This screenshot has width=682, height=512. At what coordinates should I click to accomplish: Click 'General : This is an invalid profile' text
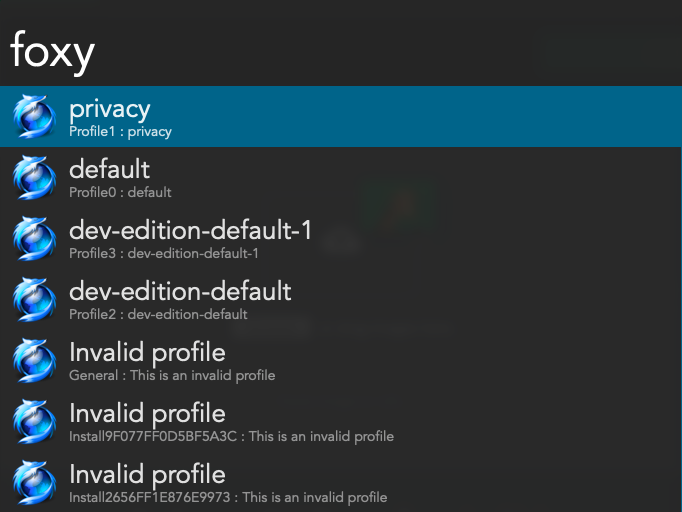pyautogui.click(x=172, y=375)
